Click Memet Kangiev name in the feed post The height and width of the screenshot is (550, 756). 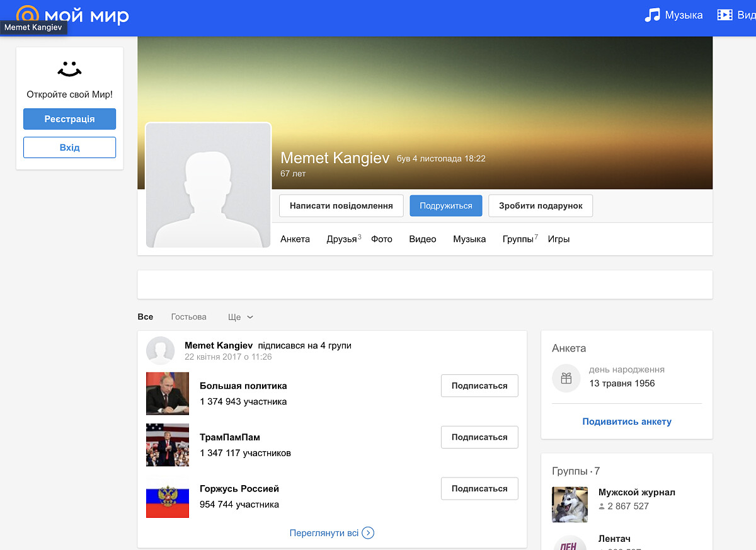[219, 345]
